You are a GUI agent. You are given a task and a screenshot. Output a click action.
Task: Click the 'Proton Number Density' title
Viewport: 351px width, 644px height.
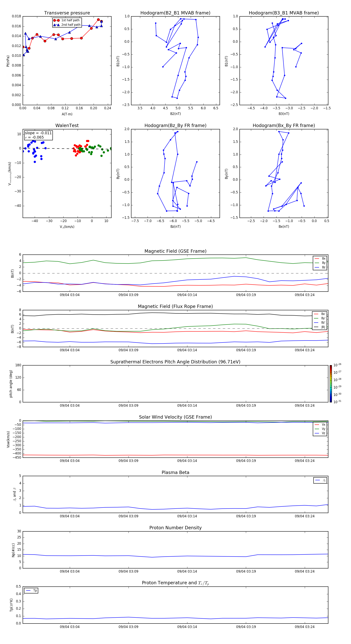175,528
